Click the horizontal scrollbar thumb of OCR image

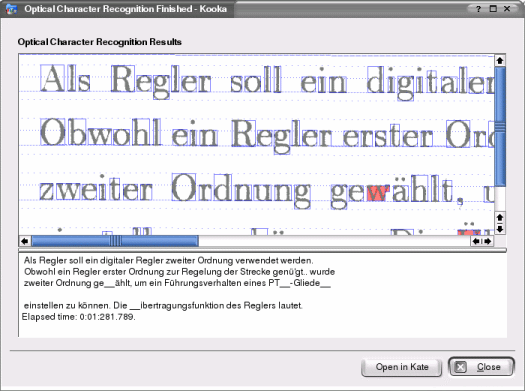115,241
